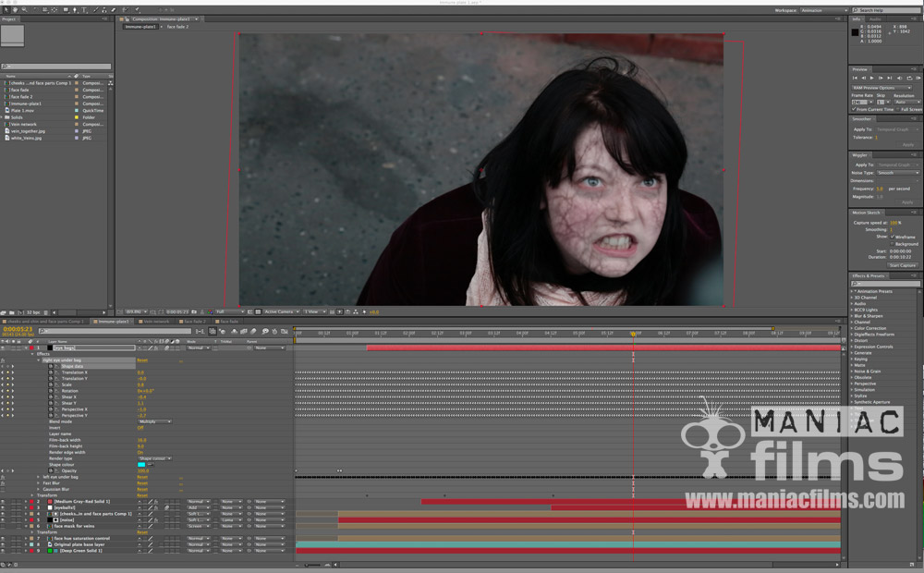
Task: Add keyframe diamond for Scale property
Action: (7, 385)
